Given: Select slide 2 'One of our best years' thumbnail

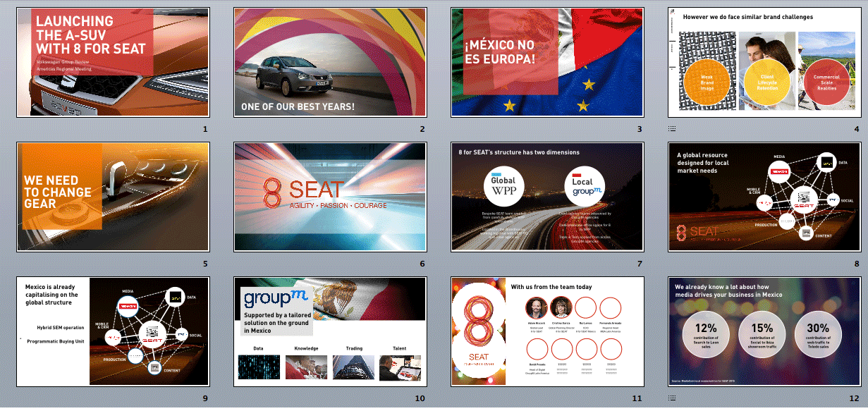Looking at the screenshot, I should click(330, 63).
